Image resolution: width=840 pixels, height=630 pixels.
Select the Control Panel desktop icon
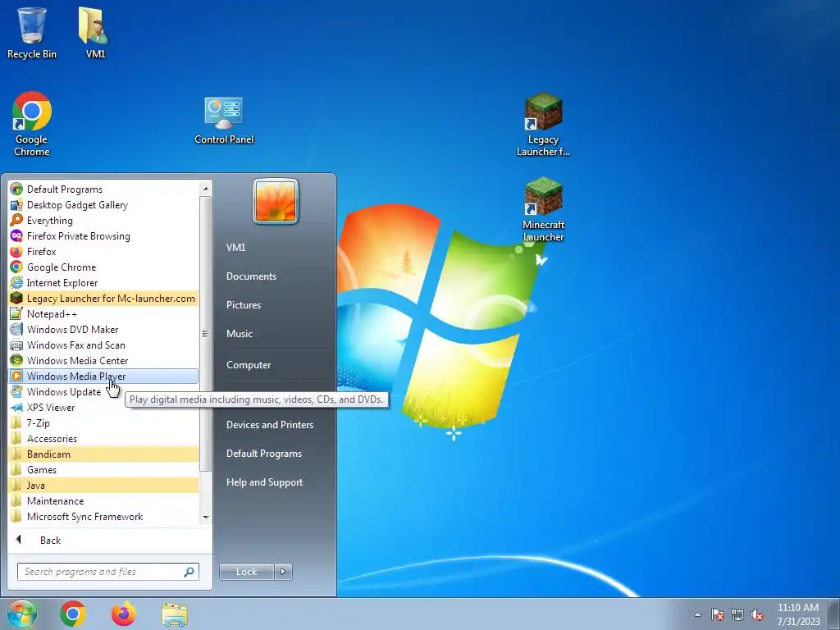[x=224, y=121]
